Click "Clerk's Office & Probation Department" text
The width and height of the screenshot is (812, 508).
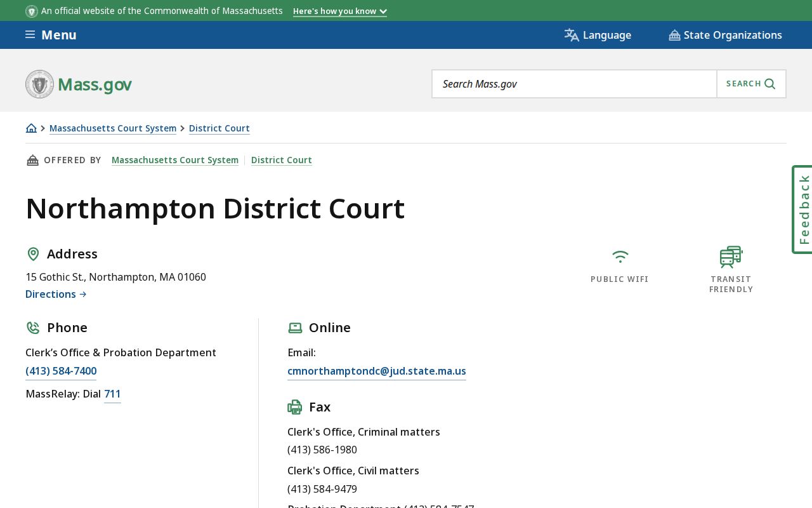tap(121, 352)
